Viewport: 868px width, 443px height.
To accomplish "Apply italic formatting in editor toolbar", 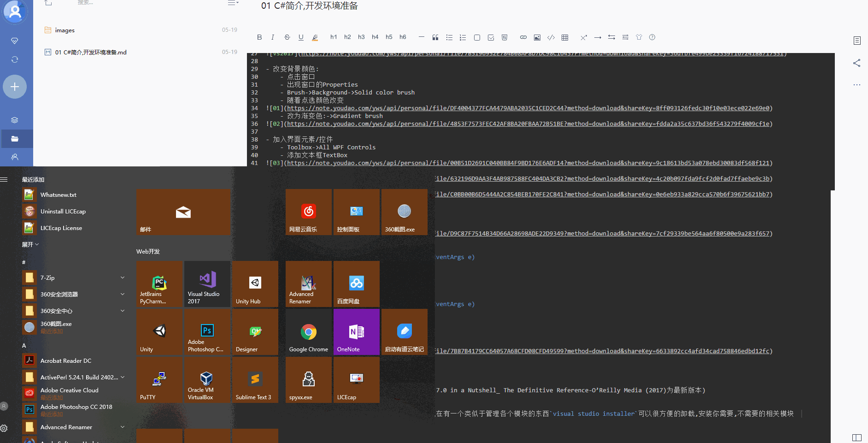I will pos(273,37).
